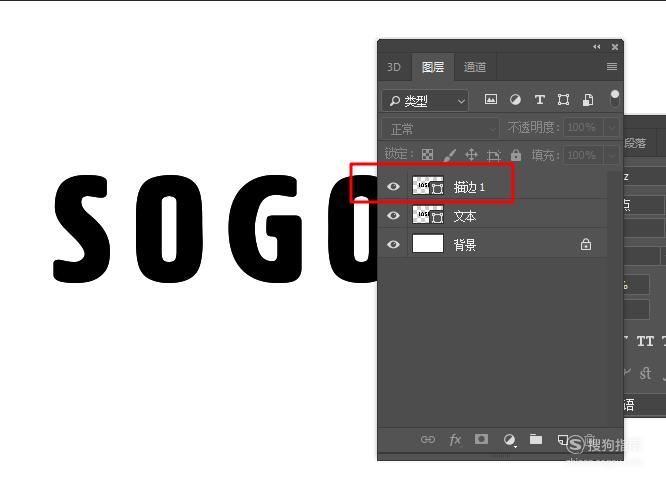Click the 文本 layer thumbnail
Screen dimensions: 666x491
pyautogui.click(x=428, y=215)
